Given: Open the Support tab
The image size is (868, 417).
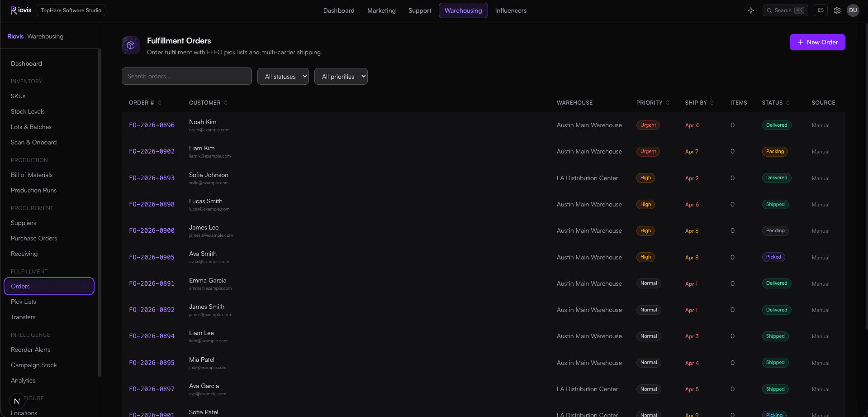Looking at the screenshot, I should coord(420,10).
